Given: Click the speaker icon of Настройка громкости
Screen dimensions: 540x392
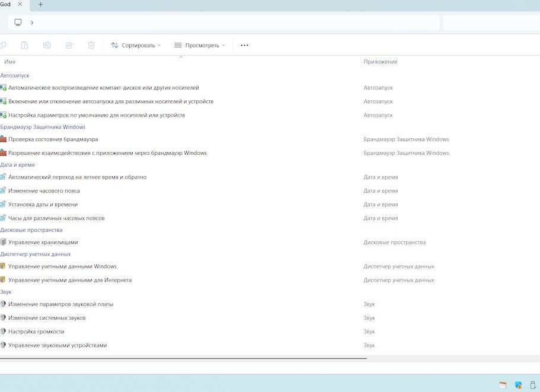Looking at the screenshot, I should (x=3, y=331).
